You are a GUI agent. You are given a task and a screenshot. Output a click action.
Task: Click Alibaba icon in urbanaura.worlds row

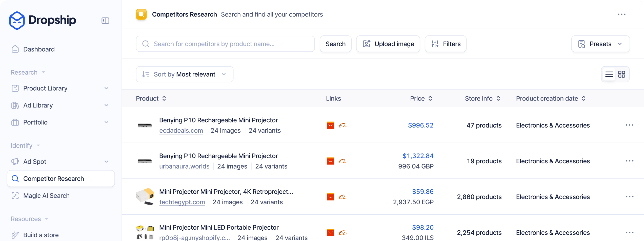click(x=343, y=161)
